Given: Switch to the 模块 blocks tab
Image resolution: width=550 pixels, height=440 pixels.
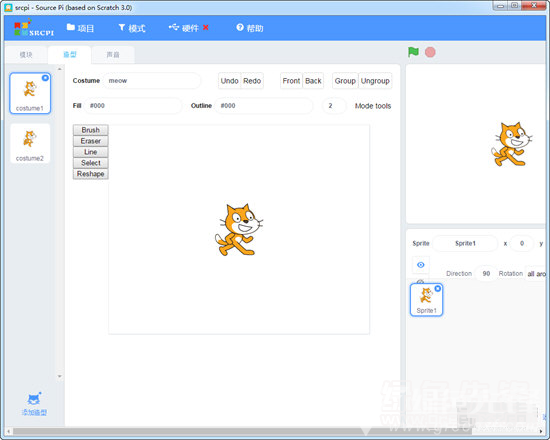Looking at the screenshot, I should [26, 55].
